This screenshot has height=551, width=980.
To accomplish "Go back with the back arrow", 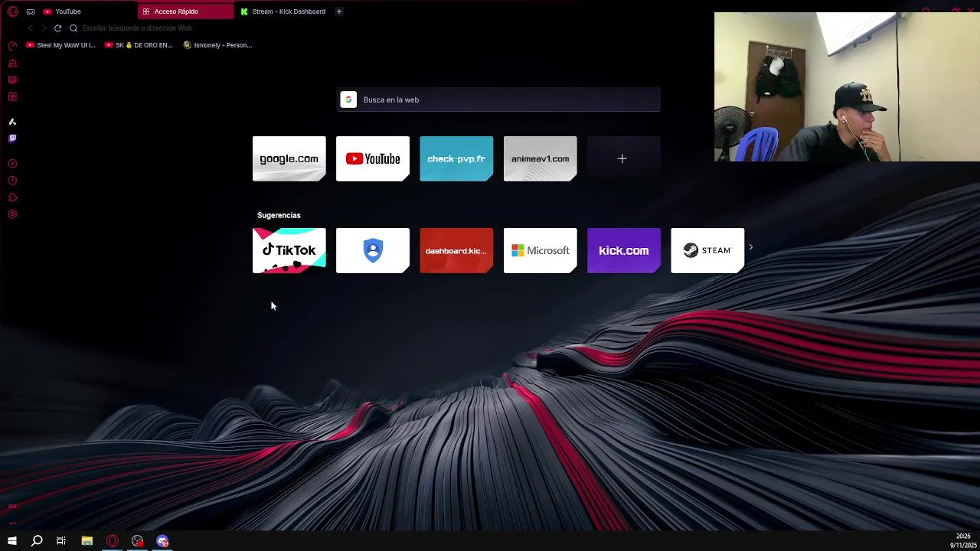I will pyautogui.click(x=31, y=28).
